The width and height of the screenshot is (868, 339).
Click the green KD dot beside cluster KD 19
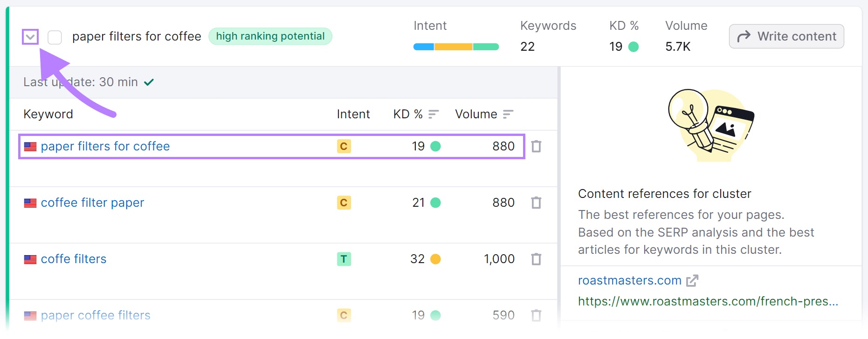click(x=634, y=47)
